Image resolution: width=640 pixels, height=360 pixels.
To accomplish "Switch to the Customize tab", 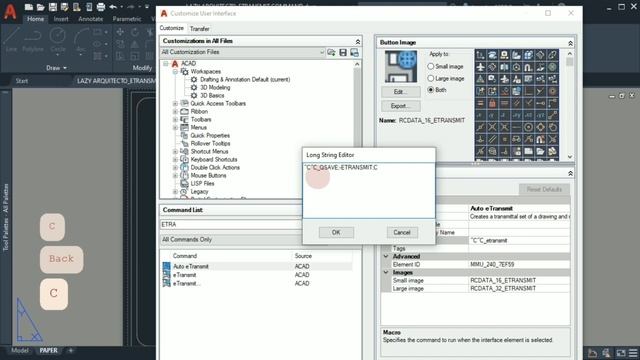I will (171, 28).
